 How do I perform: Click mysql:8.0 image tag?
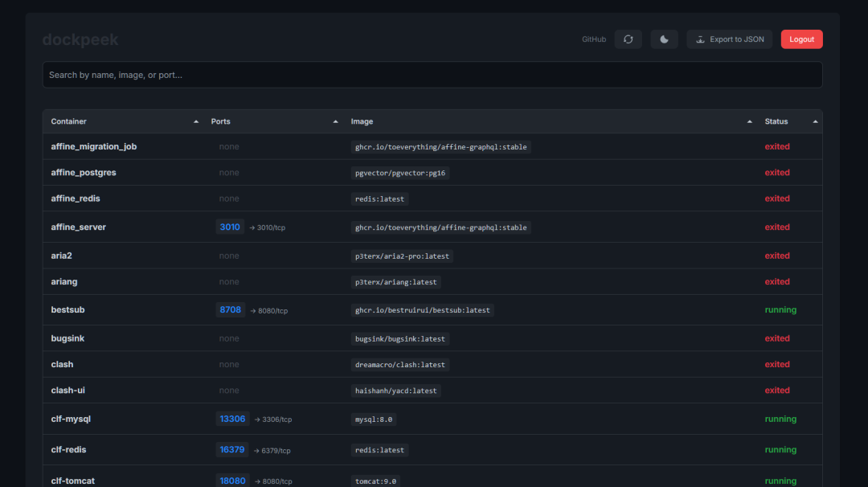(x=374, y=419)
